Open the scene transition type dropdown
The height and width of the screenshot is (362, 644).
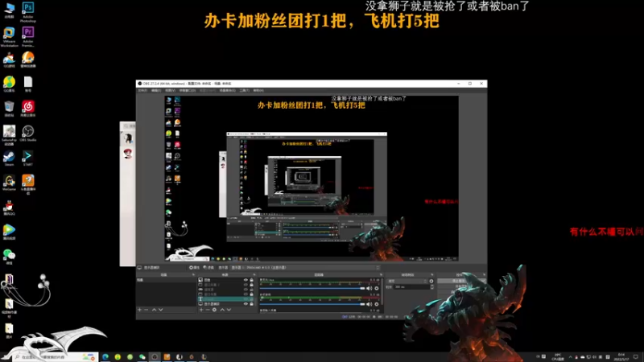[407, 281]
